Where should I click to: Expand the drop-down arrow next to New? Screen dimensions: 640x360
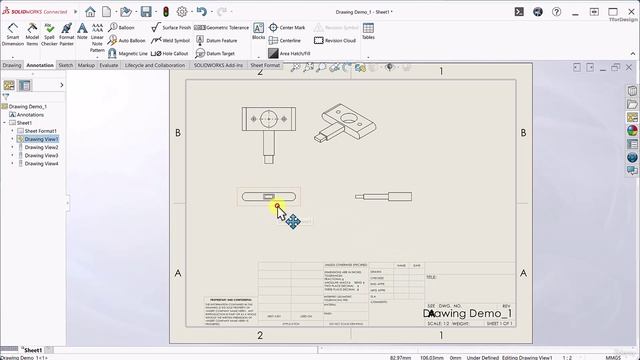click(x=116, y=12)
